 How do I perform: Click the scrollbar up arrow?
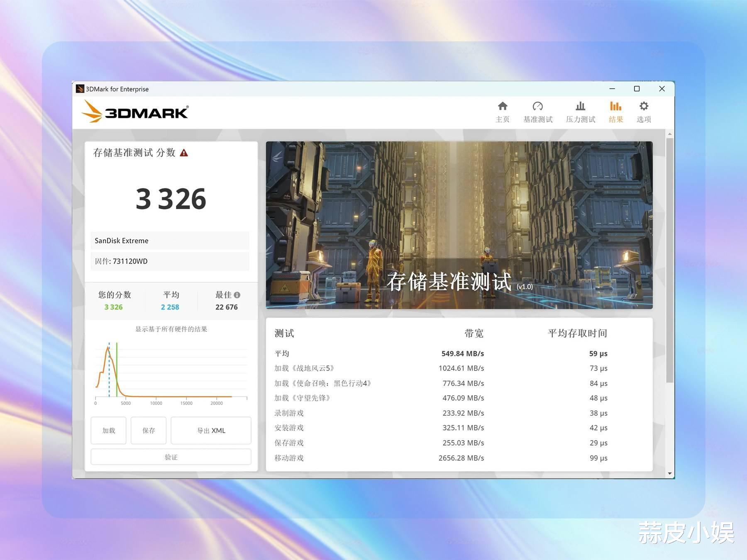tap(669, 134)
